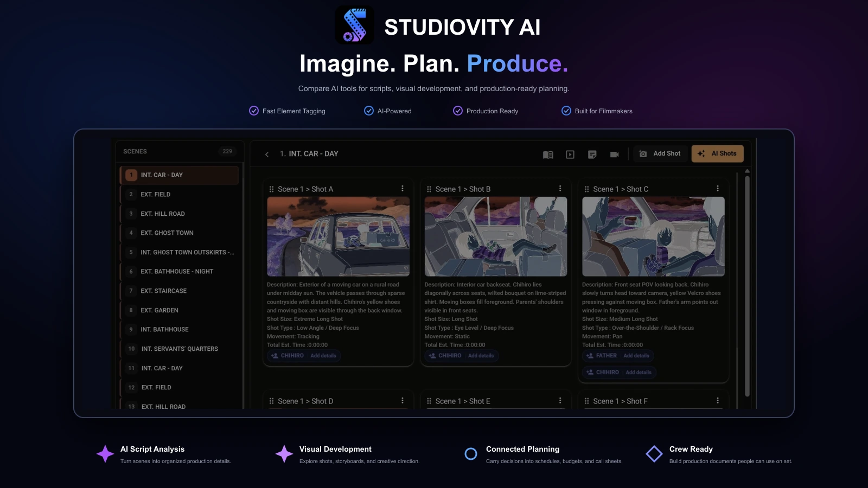
Task: Select scene 6 EXT. BATHHOUSE - NIGHT
Action: tap(179, 271)
